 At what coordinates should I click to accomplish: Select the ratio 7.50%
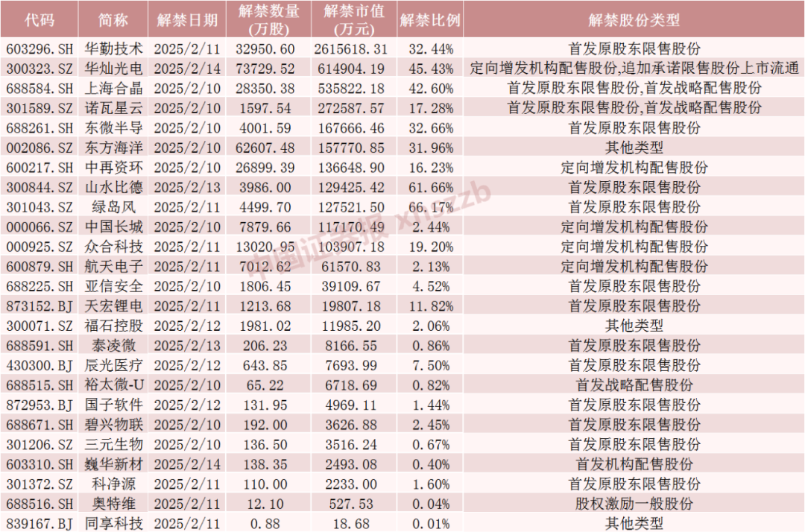pyautogui.click(x=431, y=366)
